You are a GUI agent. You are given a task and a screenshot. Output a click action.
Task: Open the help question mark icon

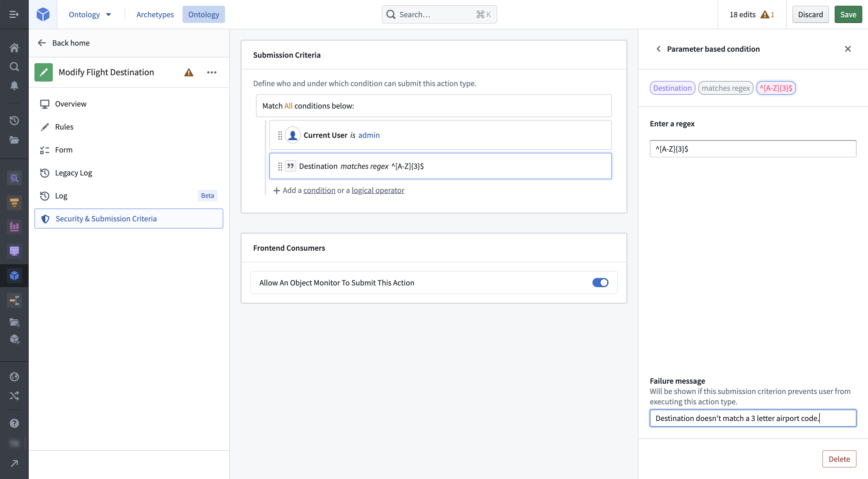14,423
